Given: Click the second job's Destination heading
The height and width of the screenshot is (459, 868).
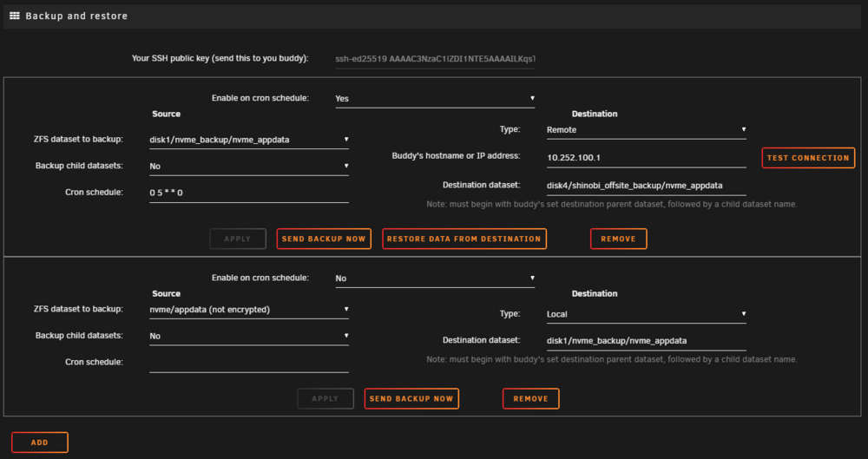Looking at the screenshot, I should pyautogui.click(x=595, y=293).
